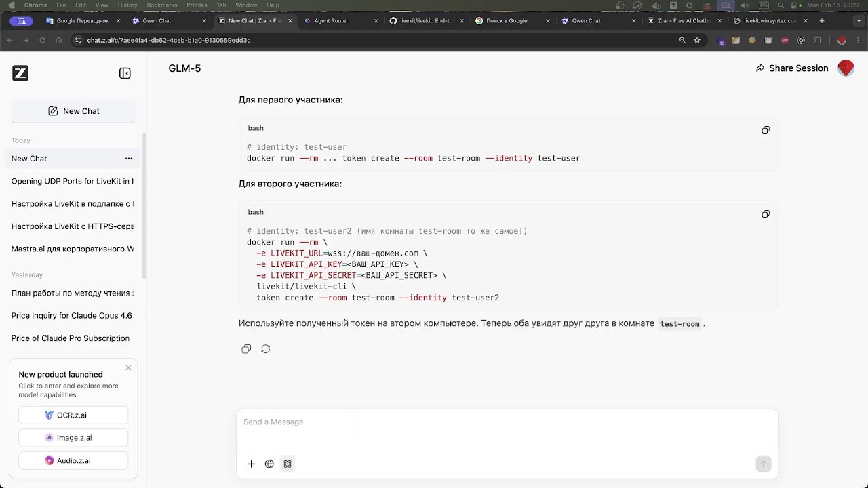Open the GLM-5 model selector

(x=184, y=68)
